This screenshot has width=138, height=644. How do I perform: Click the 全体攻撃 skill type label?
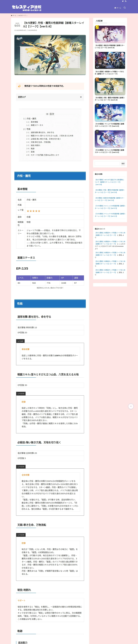[26, 475]
